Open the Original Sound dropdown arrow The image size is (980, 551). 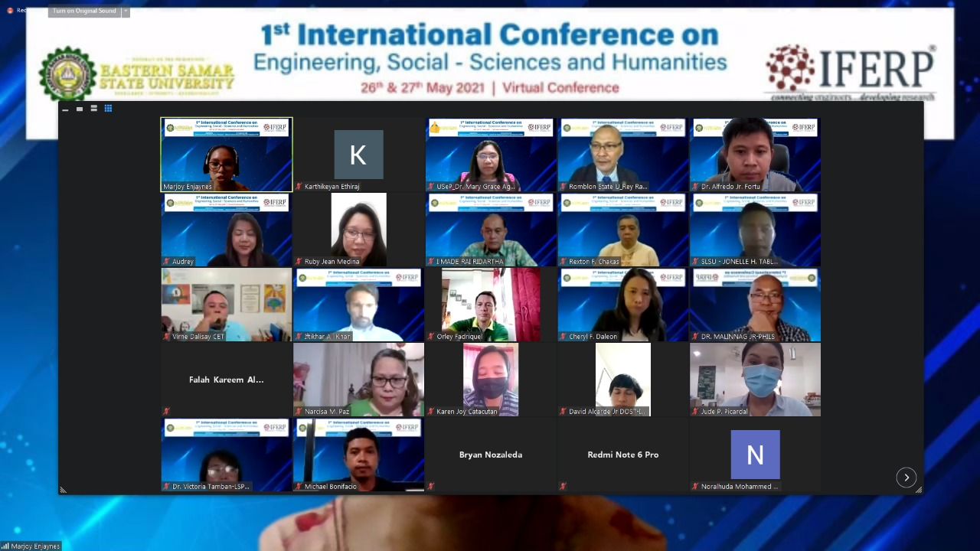point(126,11)
